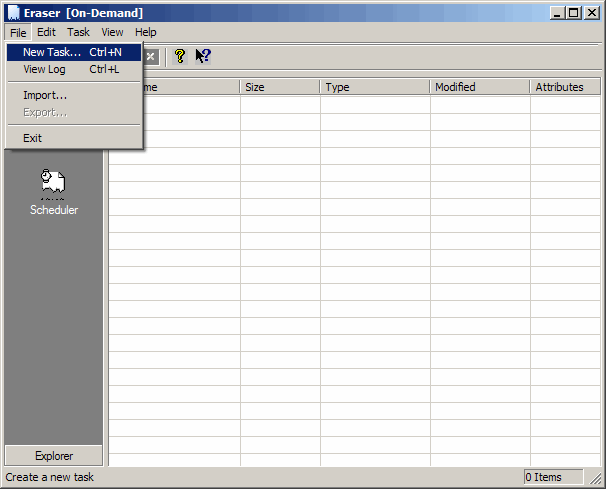Viewport: 606px width, 489px height.
Task: Click 'Create a new task' status text
Action: pyautogui.click(x=49, y=477)
